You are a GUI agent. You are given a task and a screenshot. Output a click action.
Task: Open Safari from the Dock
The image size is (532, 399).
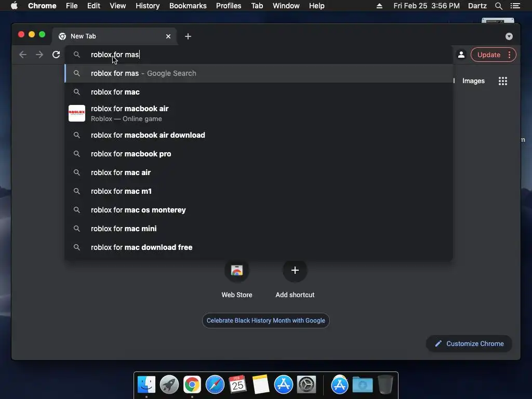215,385
